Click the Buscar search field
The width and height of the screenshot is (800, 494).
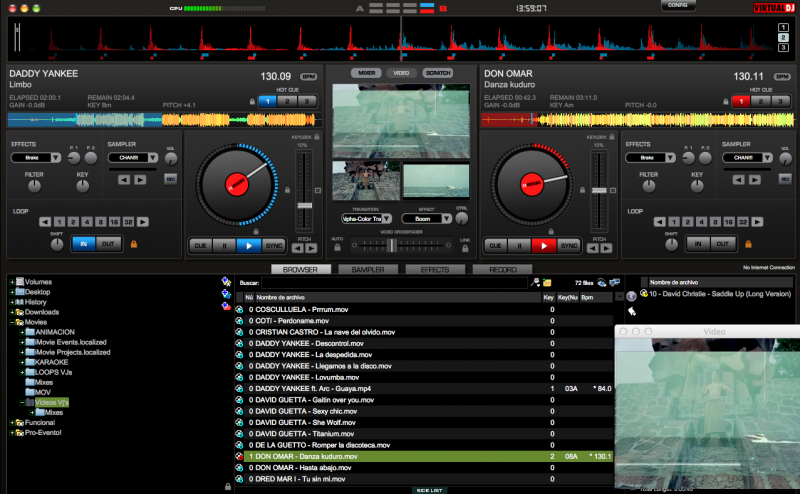pyautogui.click(x=394, y=283)
